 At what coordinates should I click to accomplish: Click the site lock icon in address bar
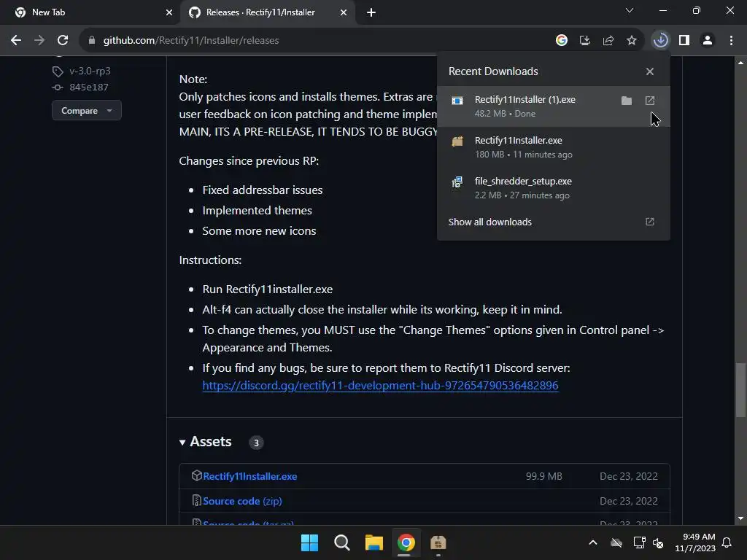[x=92, y=41]
